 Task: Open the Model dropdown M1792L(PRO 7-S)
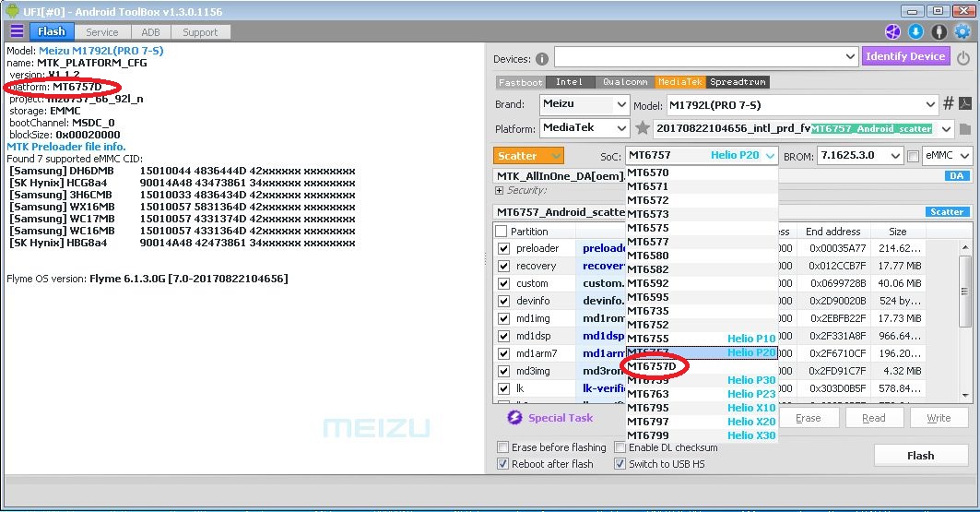click(802, 105)
